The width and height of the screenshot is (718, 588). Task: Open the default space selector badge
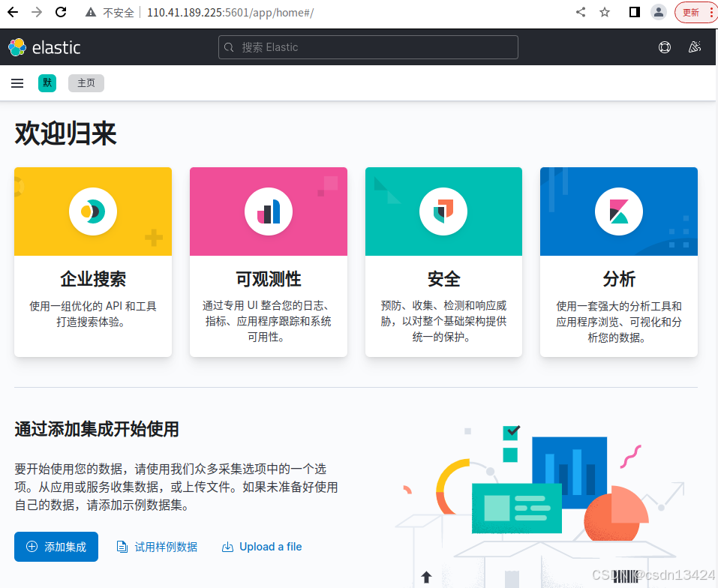point(47,83)
